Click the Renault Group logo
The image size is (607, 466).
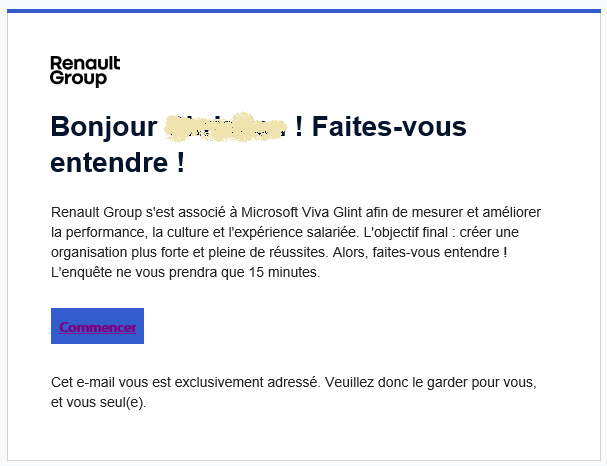[x=85, y=71]
